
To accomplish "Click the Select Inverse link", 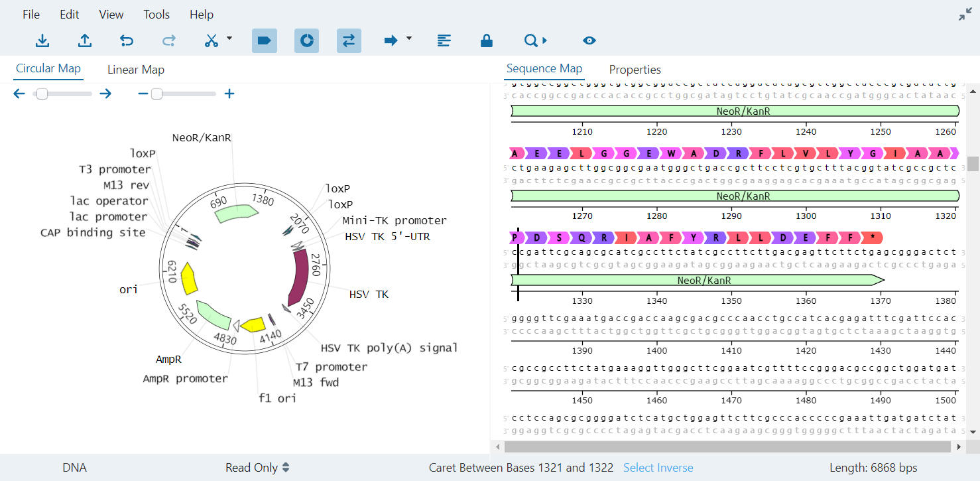I will [658, 468].
